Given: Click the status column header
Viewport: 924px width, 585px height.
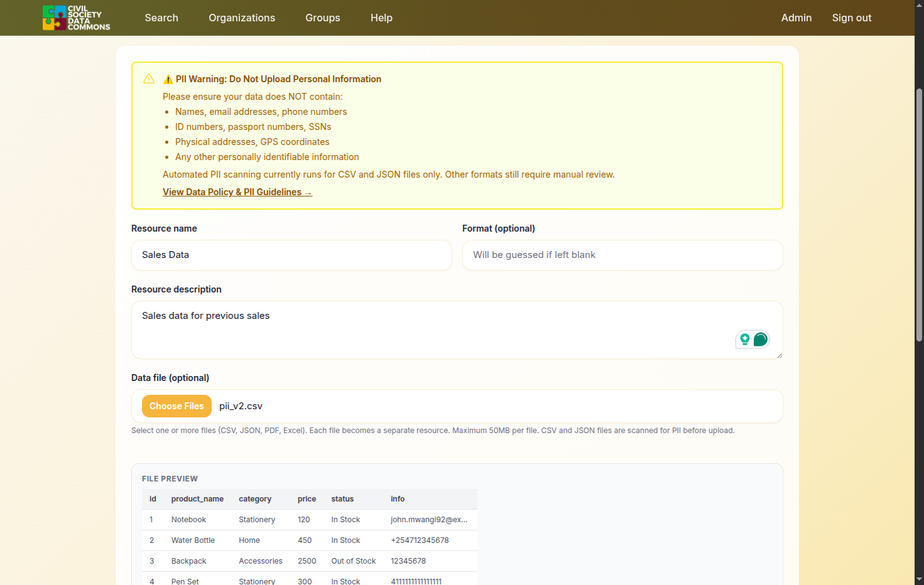Looking at the screenshot, I should click(x=342, y=499).
